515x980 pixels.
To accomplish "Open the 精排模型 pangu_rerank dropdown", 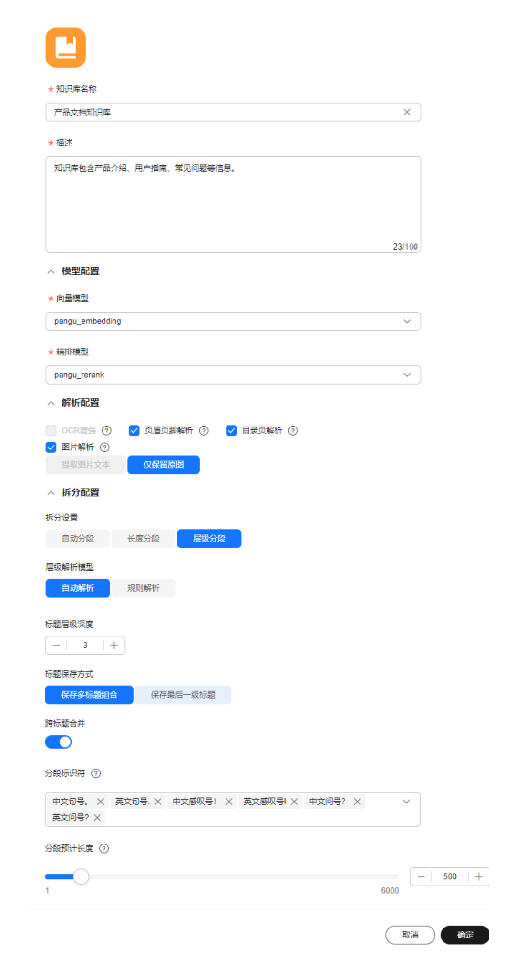I will pyautogui.click(x=233, y=375).
